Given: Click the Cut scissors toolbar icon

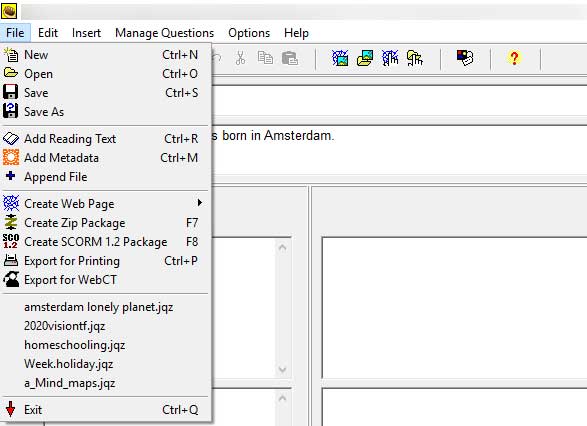Looking at the screenshot, I should coord(240,58).
